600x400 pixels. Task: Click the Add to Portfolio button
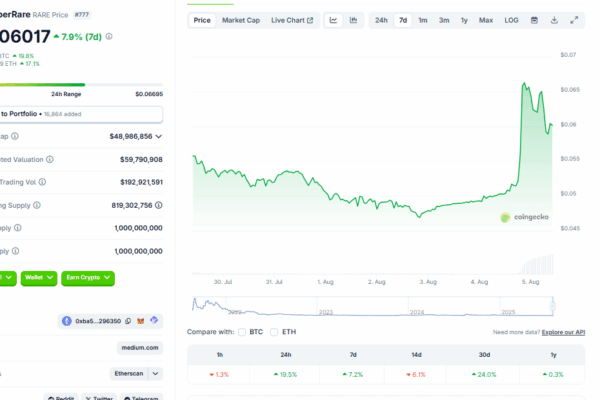(82, 114)
